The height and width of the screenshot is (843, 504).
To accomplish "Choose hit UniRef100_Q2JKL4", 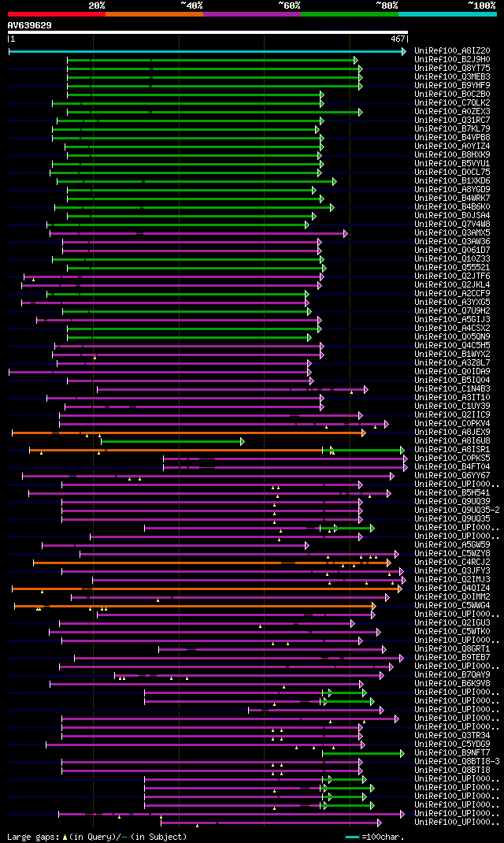I will [452, 285].
